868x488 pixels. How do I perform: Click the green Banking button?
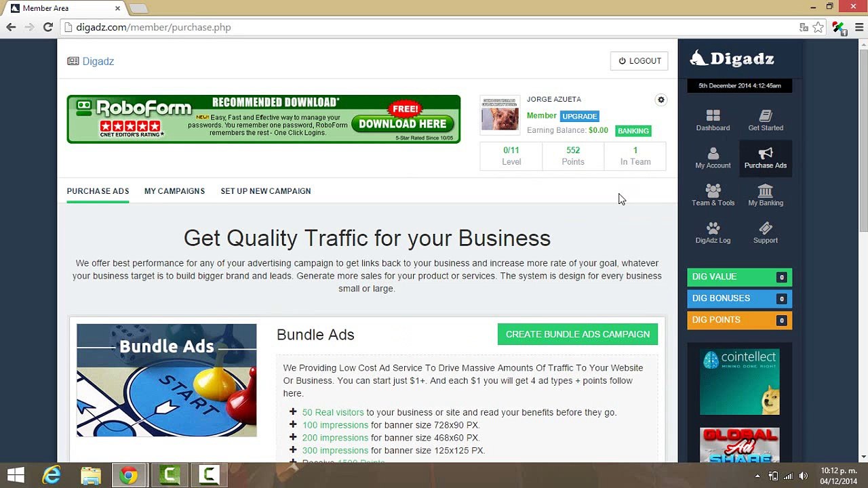[633, 131]
